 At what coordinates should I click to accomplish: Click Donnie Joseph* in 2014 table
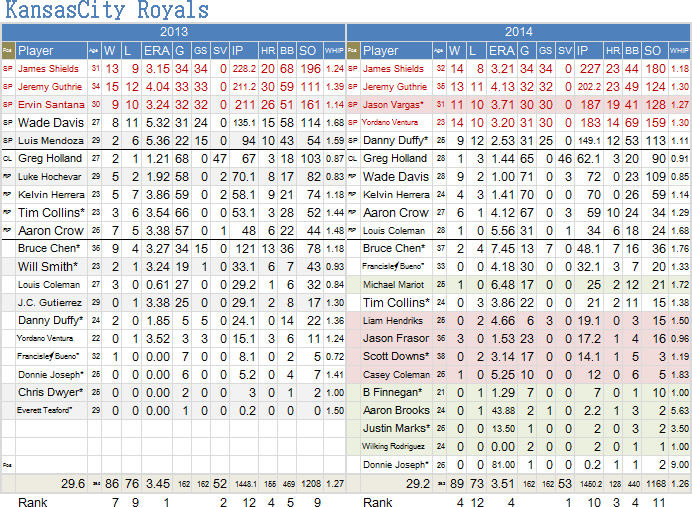pos(395,465)
